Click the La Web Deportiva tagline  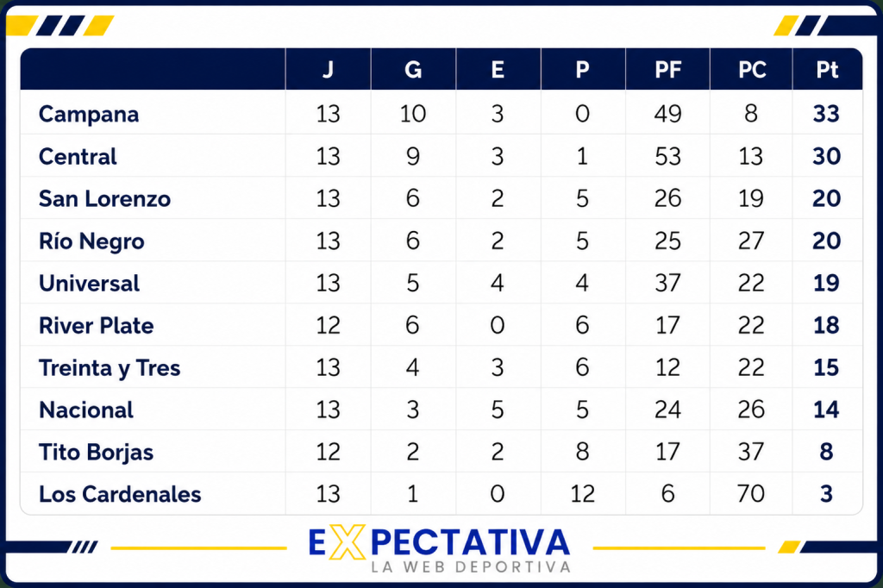pos(471,566)
